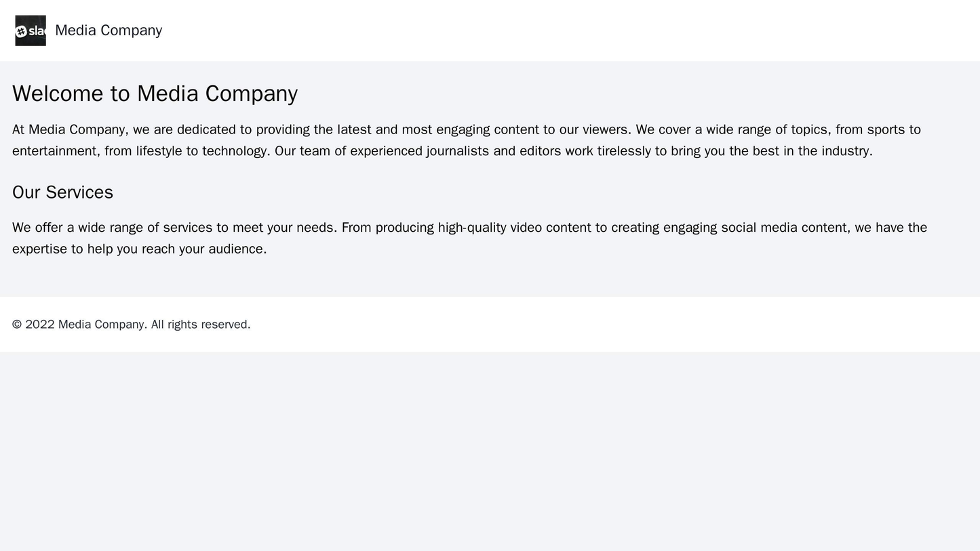The image size is (980, 551).
Task: Click "reach your audience" in services paragraph
Action: (203, 249)
